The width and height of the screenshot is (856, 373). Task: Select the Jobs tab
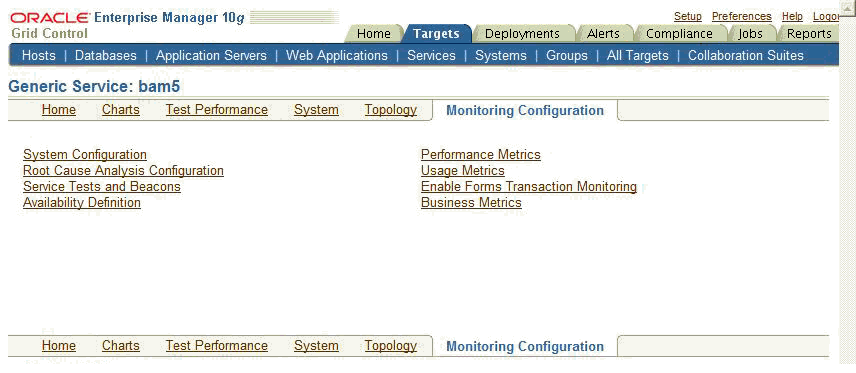coord(750,34)
